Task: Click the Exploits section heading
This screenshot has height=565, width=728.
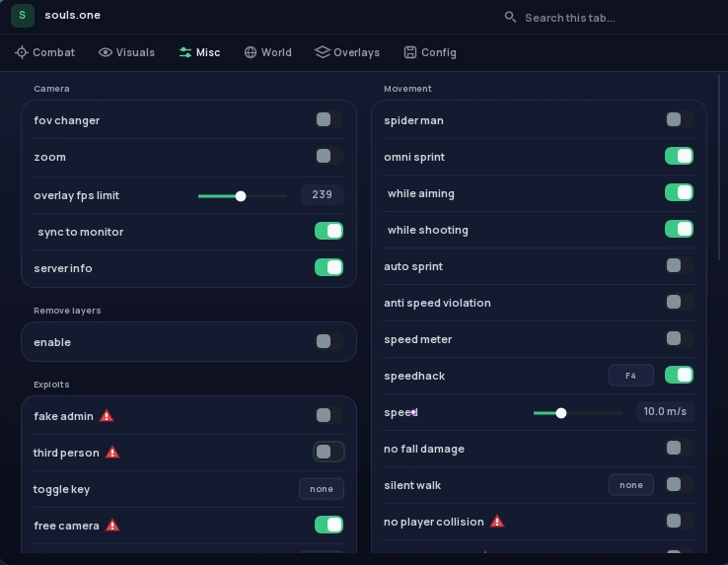Action: point(51,385)
